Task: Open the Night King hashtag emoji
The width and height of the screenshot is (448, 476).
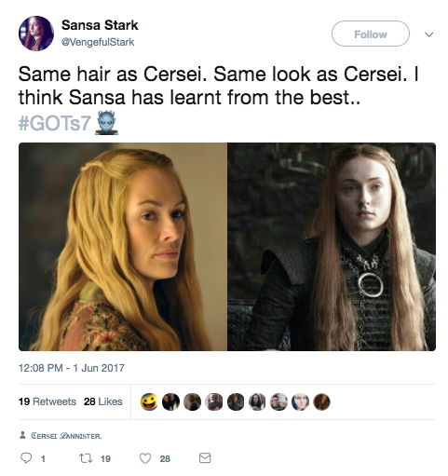Action: [x=106, y=123]
